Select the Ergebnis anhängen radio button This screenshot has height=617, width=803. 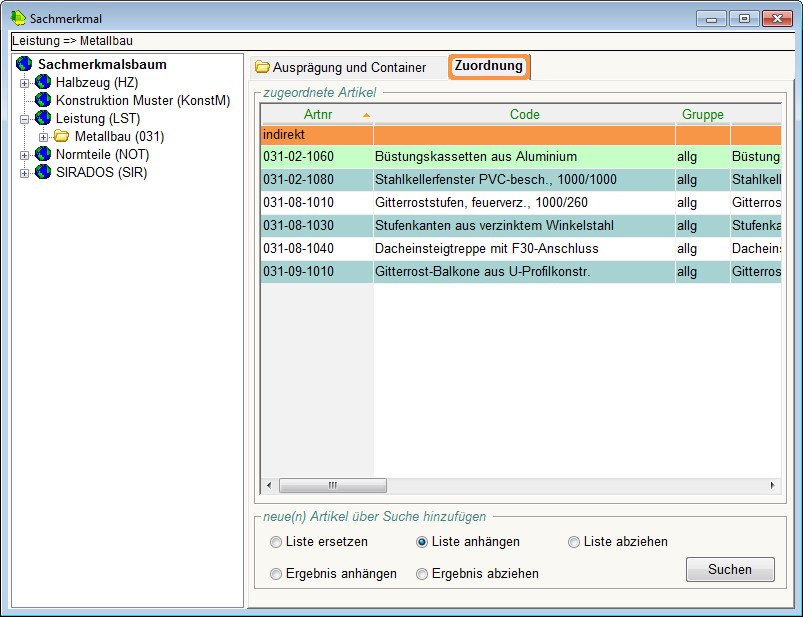276,574
